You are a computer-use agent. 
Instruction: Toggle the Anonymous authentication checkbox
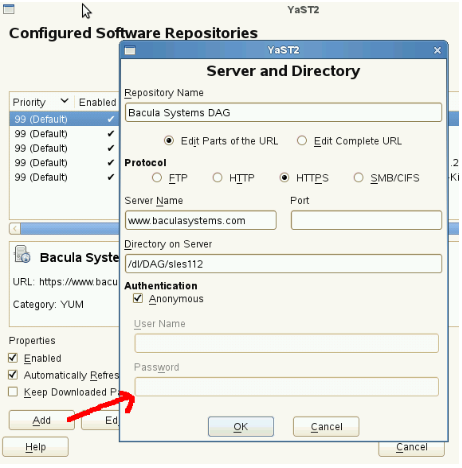coord(138,298)
